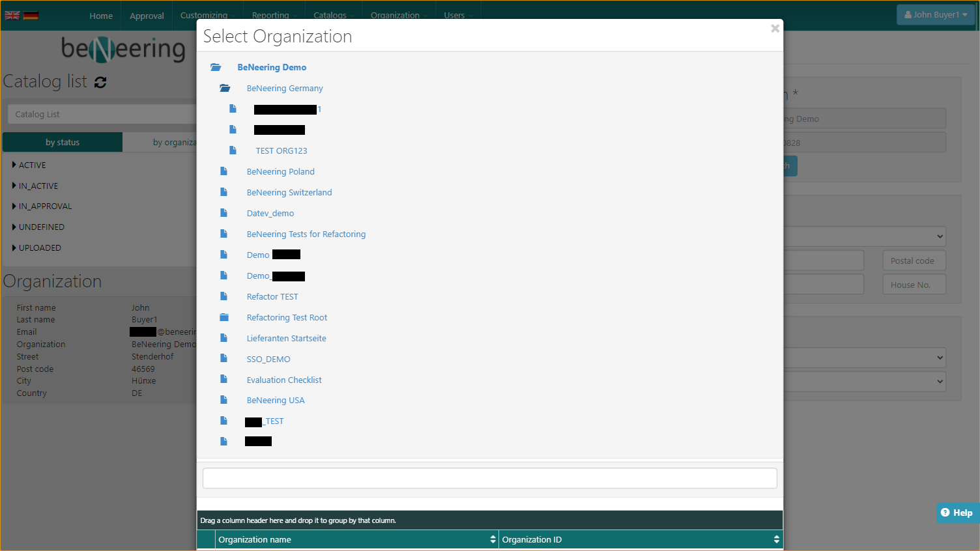Viewport: 980px width, 551px height.
Task: Open the John Buyer1 user dropdown
Action: [935, 15]
